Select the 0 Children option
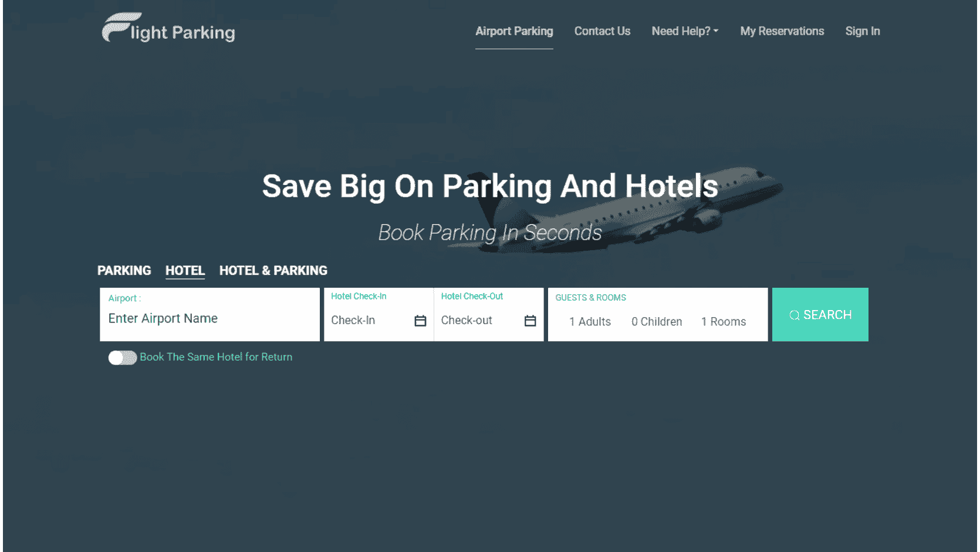This screenshot has height=552, width=980. 657,322
